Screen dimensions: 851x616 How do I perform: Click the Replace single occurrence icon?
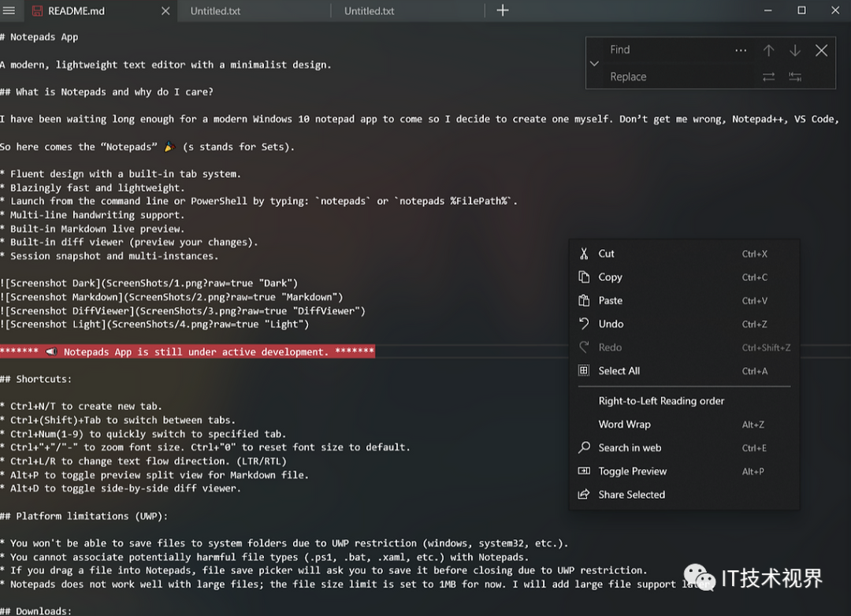768,77
